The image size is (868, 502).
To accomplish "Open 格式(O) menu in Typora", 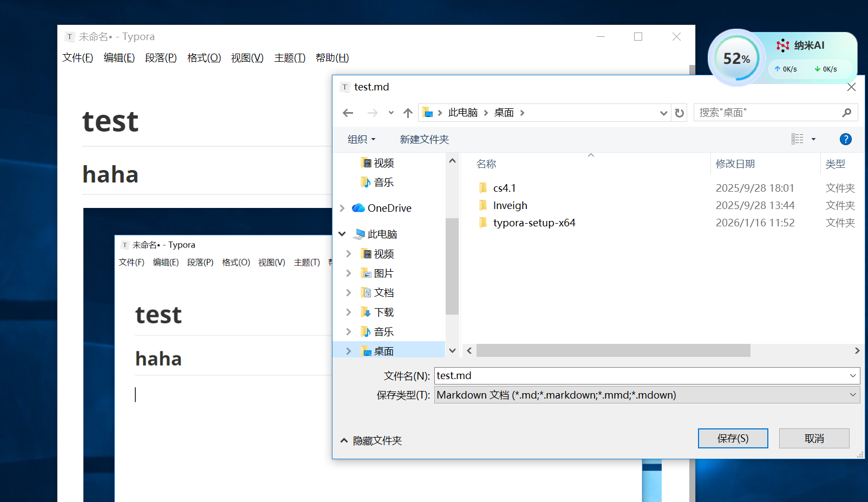I will 204,57.
